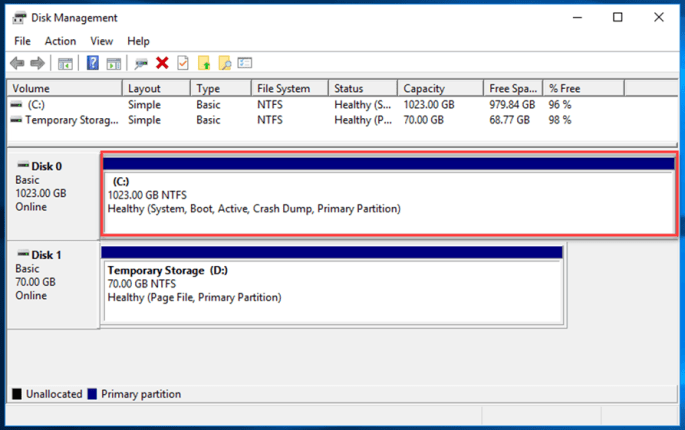This screenshot has width=685, height=430.
Task: Click the folder with green arrow icon
Action: [204, 63]
